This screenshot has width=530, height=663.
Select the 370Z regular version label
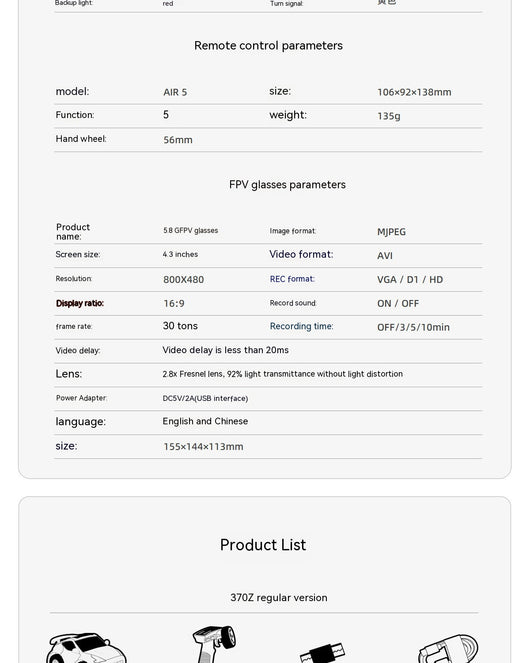[x=279, y=597]
